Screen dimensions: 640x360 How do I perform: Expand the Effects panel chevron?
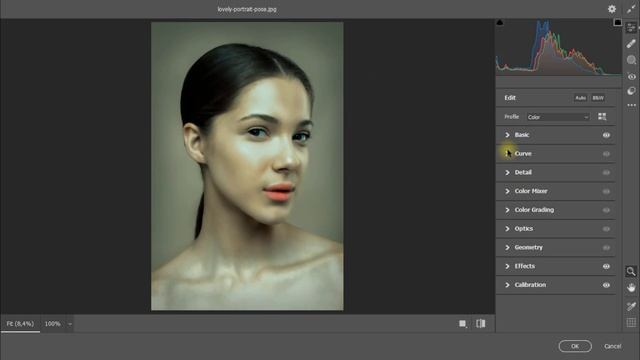tap(507, 266)
